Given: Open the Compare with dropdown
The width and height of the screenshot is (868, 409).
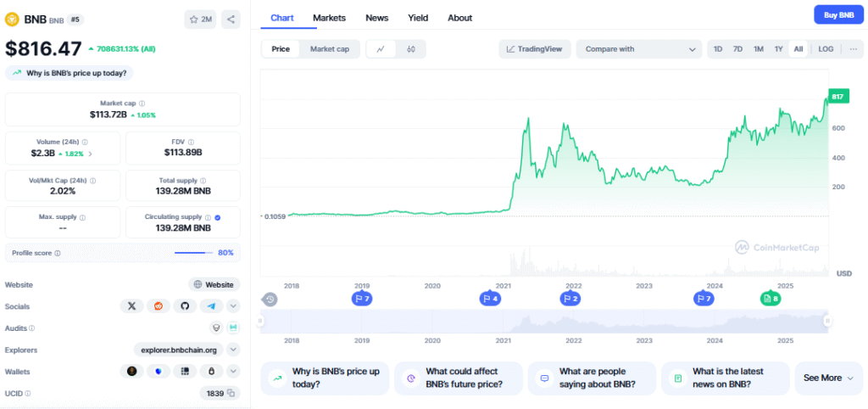Looking at the screenshot, I should coord(638,49).
